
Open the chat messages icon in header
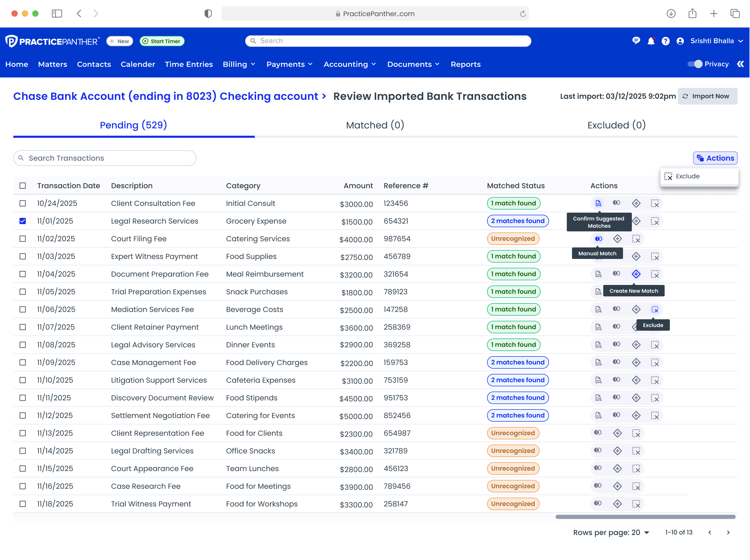[636, 41]
